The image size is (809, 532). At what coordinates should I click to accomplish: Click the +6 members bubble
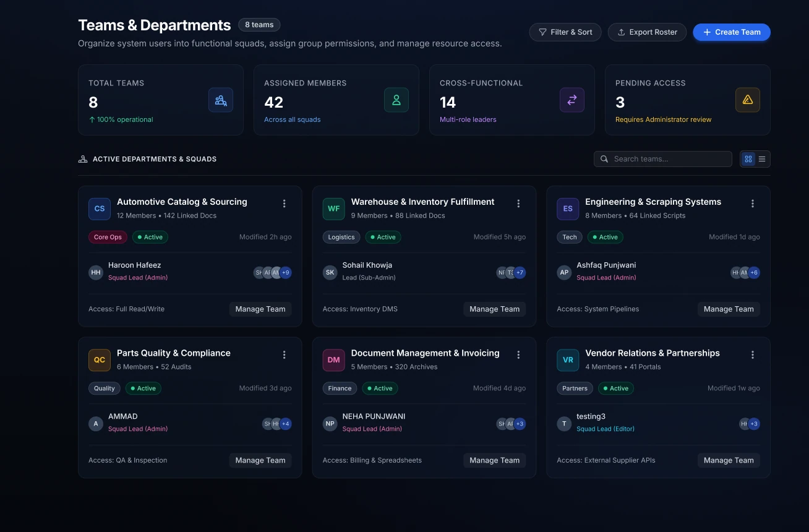click(x=754, y=272)
